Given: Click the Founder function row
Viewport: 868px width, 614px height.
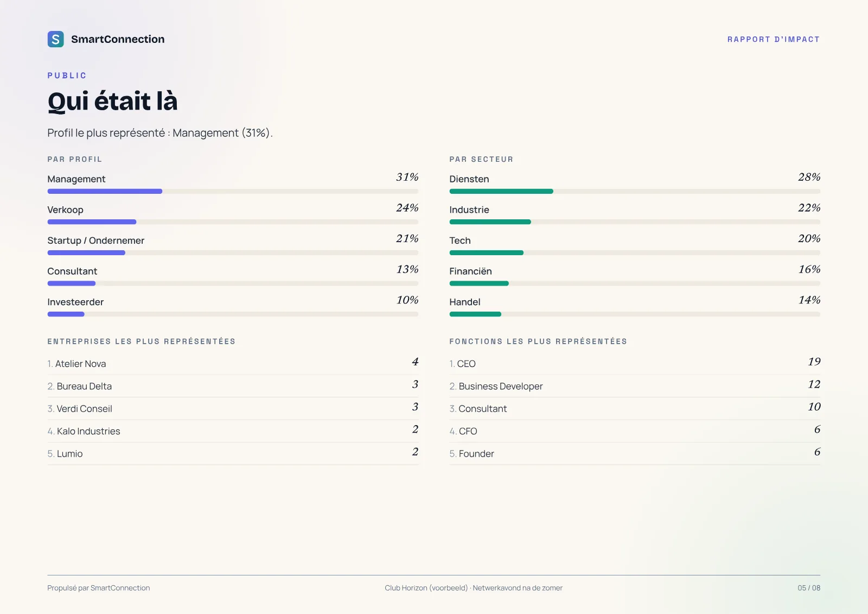Looking at the screenshot, I should (x=635, y=453).
